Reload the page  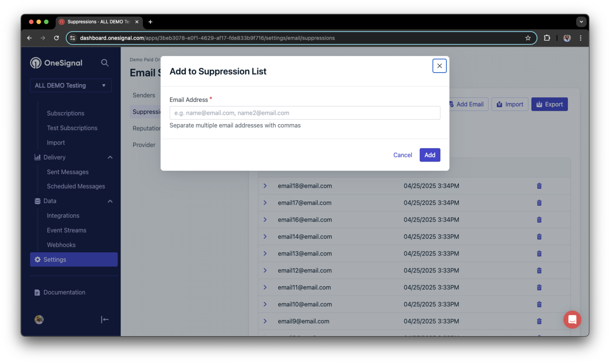coord(56,38)
